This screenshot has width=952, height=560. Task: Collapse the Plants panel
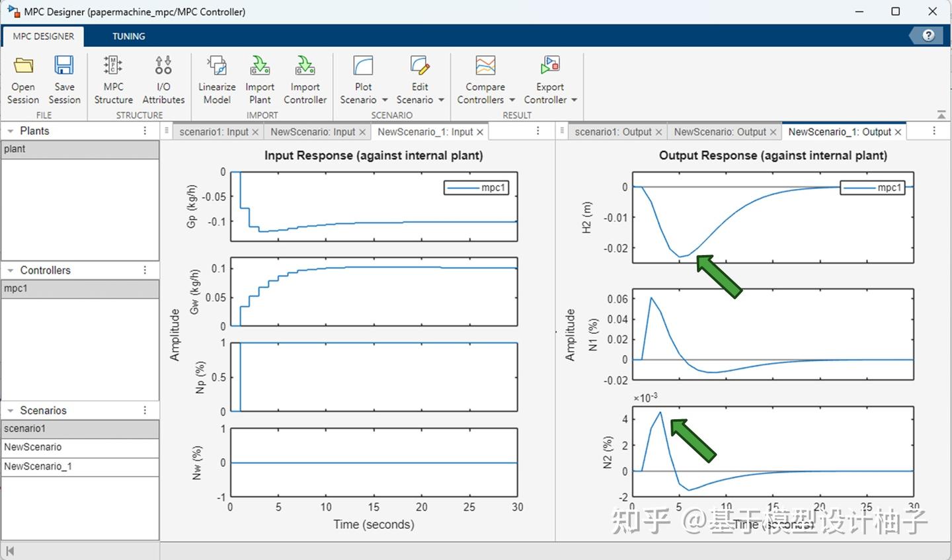10,130
